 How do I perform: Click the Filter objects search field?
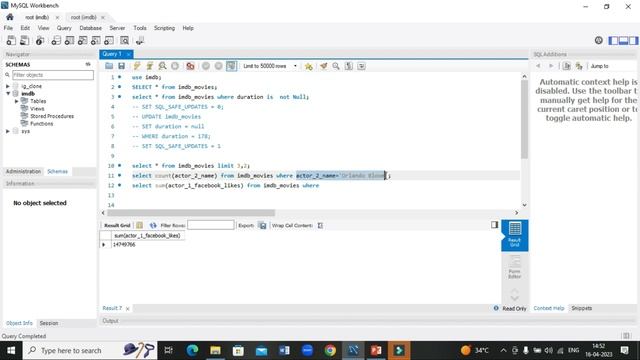tap(53, 75)
